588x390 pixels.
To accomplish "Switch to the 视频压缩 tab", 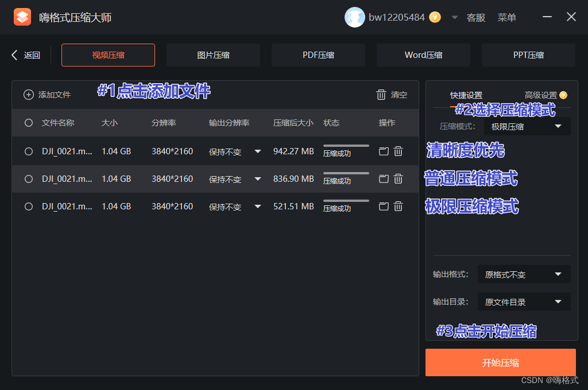I will (x=109, y=55).
